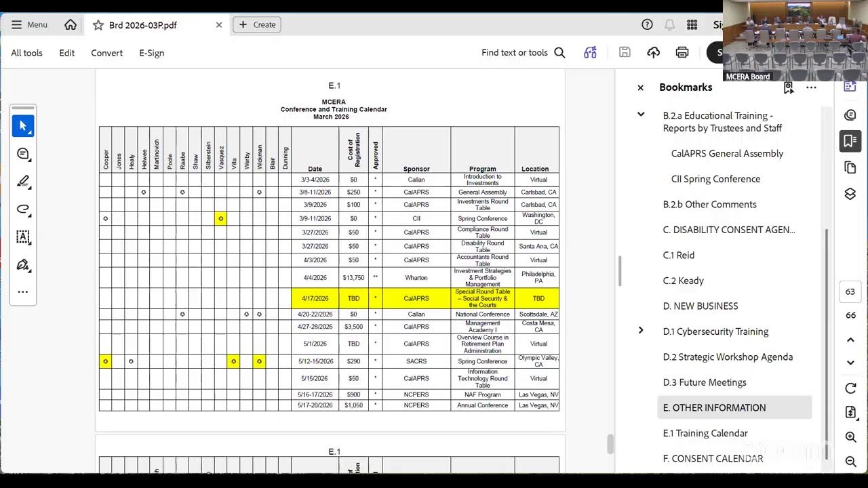The image size is (868, 488).
Task: Go to D. NEW BUSINESS bookmark
Action: tap(701, 306)
